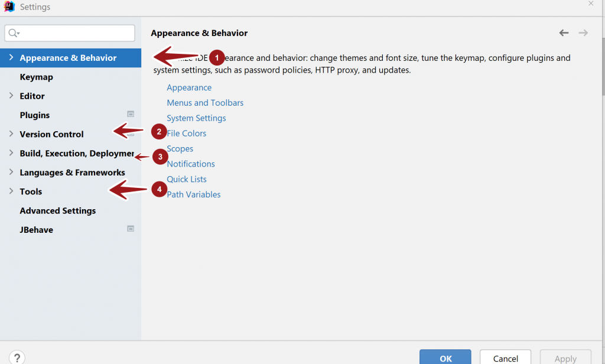Expand the Version Control chevron
The height and width of the screenshot is (364, 605).
11,134
